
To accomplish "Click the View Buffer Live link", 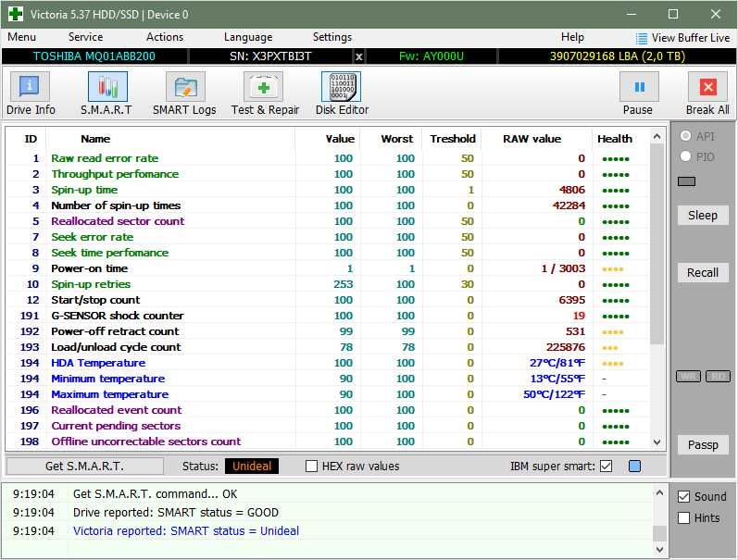I will tap(691, 38).
